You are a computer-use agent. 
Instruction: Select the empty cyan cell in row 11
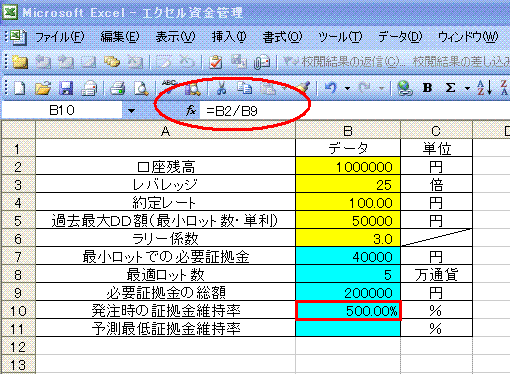[x=348, y=328]
